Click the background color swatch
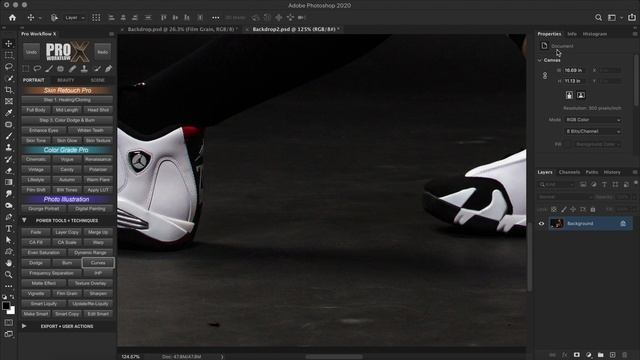This screenshot has width=640, height=360. 12,311
